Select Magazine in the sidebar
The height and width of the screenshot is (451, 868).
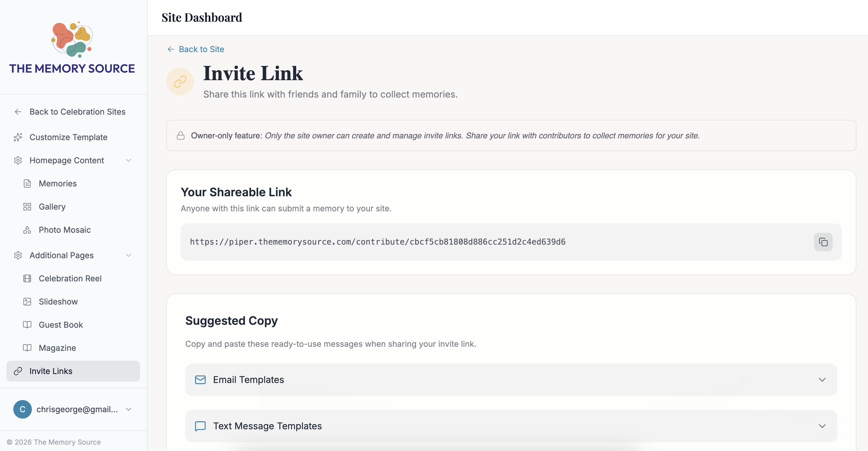(57, 348)
